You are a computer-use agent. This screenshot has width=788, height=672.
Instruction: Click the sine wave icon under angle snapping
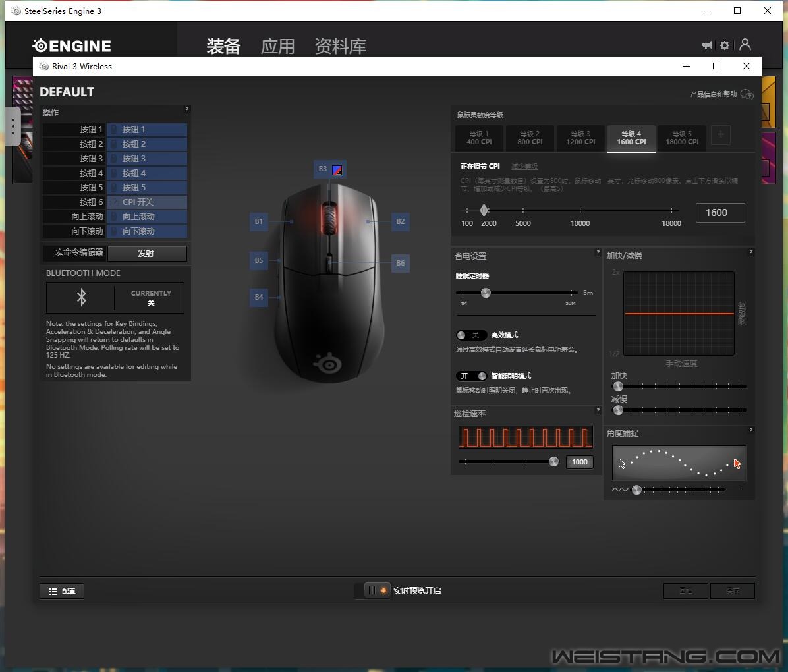pos(620,490)
